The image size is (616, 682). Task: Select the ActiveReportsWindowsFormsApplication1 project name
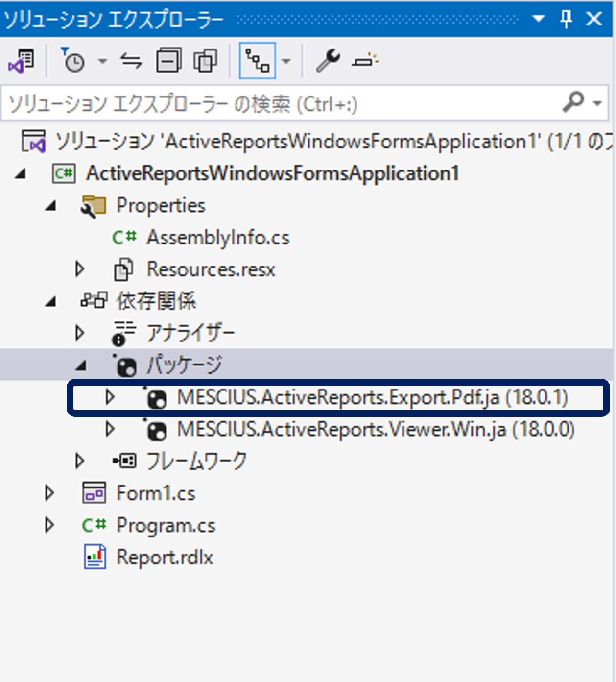click(273, 173)
